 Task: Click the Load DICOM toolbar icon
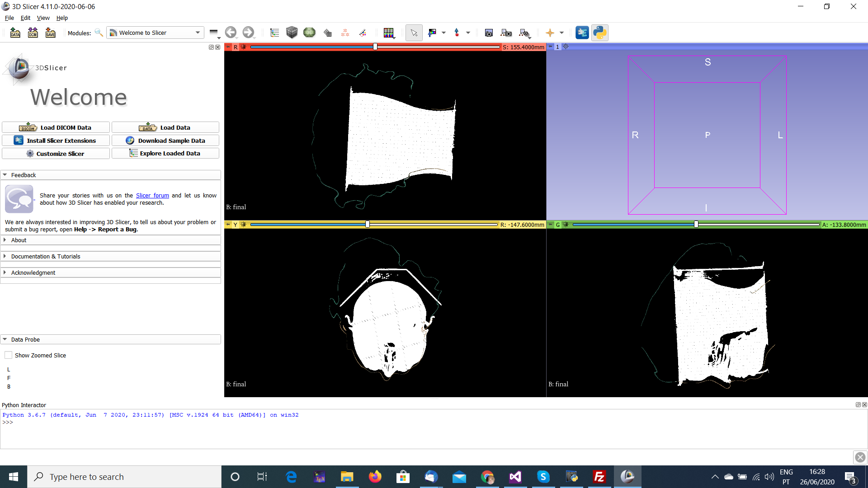pos(33,33)
